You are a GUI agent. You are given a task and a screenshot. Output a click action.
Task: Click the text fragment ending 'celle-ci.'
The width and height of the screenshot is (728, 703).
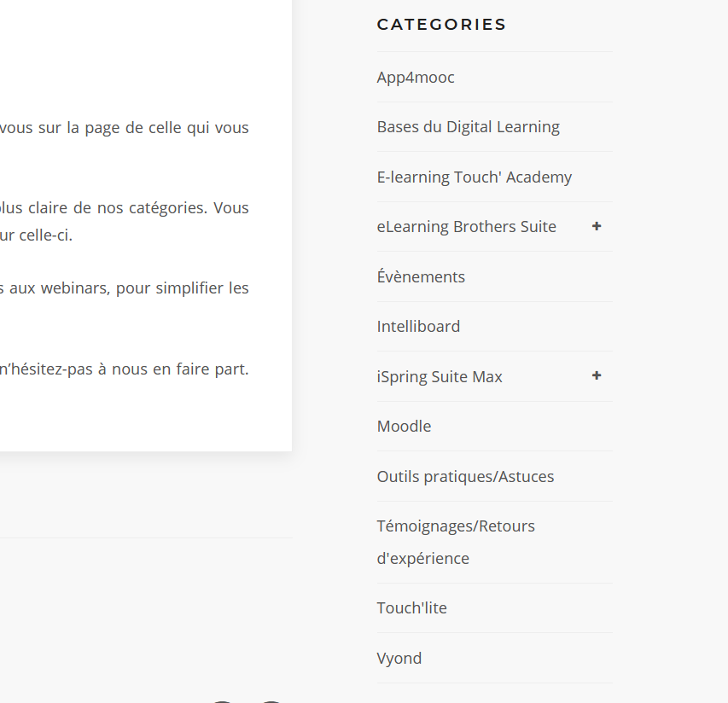37,235
